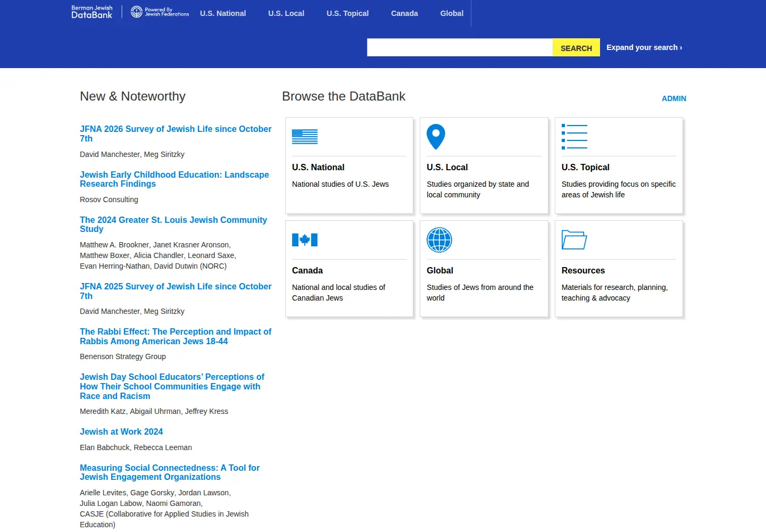Viewport: 766px width, 532px height.
Task: Open 2024 Greater St. Louis Community Study link
Action: click(x=173, y=225)
